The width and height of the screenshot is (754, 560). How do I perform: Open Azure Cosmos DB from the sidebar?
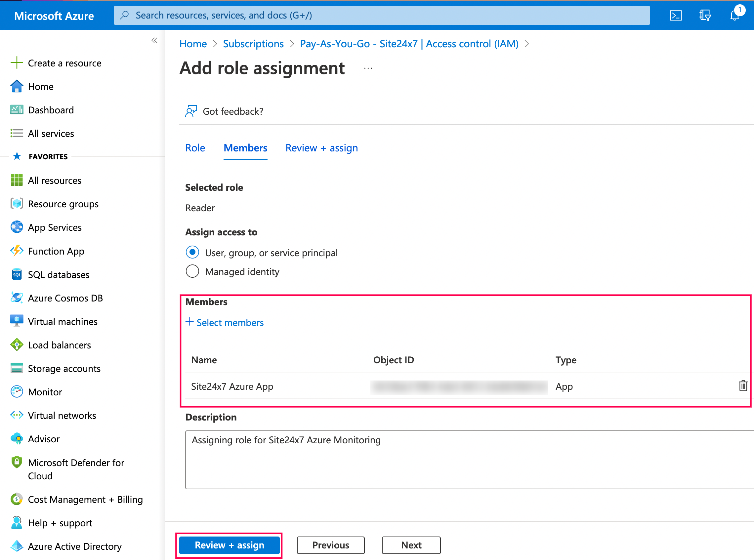pyautogui.click(x=65, y=298)
